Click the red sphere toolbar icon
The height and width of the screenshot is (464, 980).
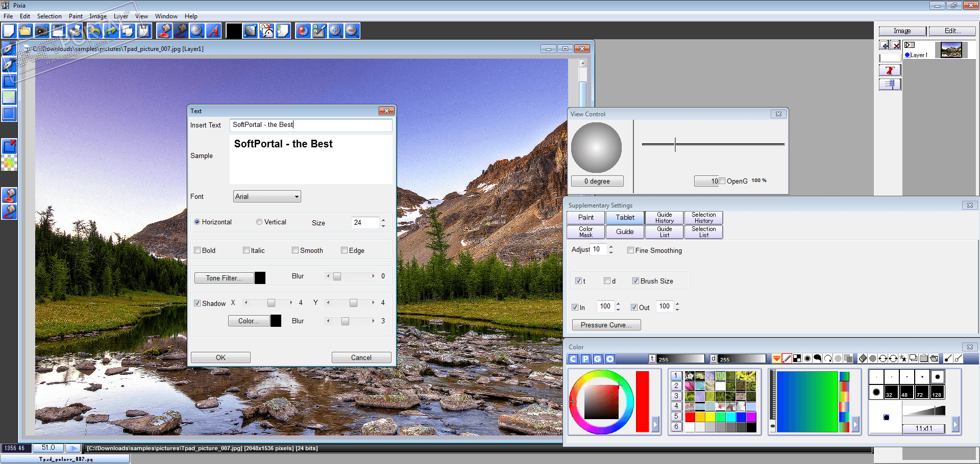(x=303, y=31)
